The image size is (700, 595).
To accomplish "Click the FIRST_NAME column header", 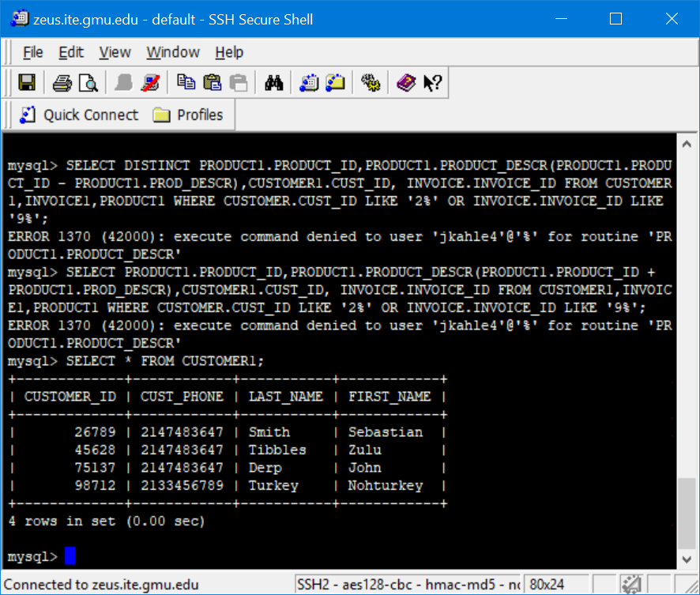I will (390, 397).
